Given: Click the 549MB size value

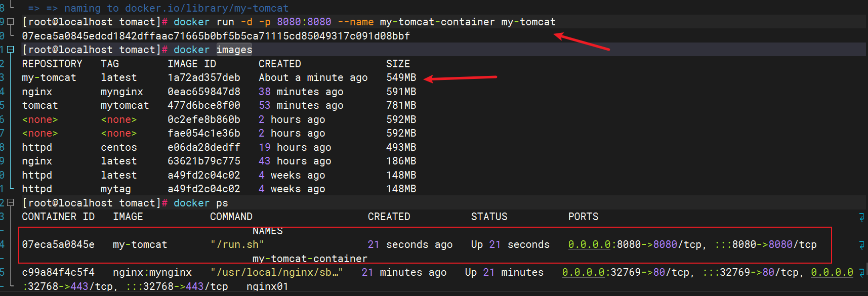Looking at the screenshot, I should pyautogui.click(x=401, y=78).
